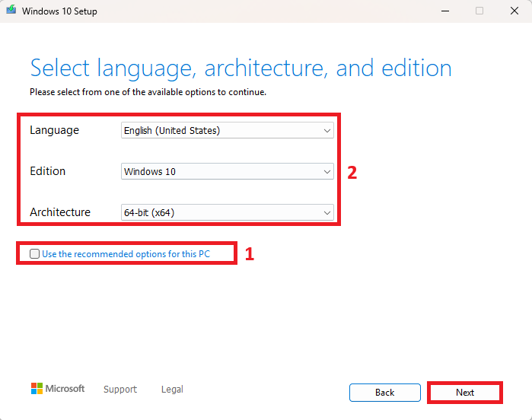Click the Windows 10 Setup title bar icon
This screenshot has height=420, width=532.
tap(11, 10)
